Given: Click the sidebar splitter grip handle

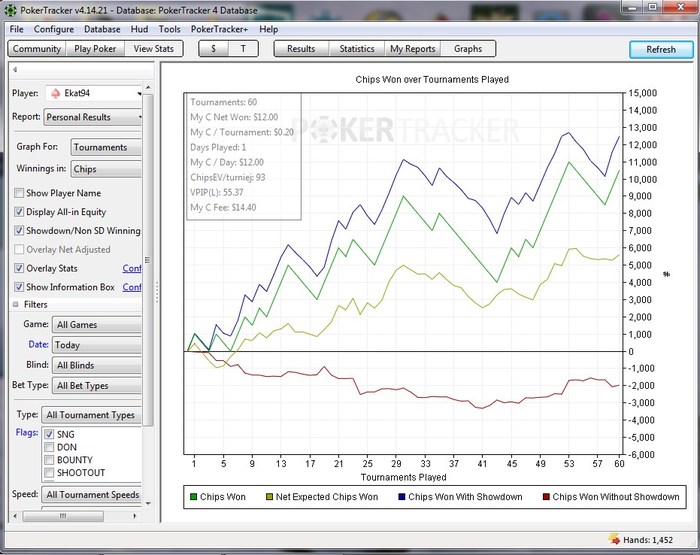Looking at the screenshot, I should pos(157,292).
